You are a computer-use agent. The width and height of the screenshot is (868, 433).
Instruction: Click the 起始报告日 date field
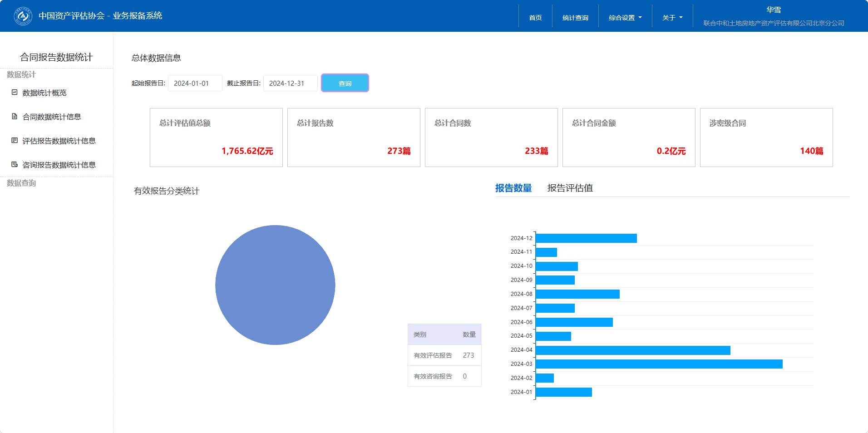point(195,84)
